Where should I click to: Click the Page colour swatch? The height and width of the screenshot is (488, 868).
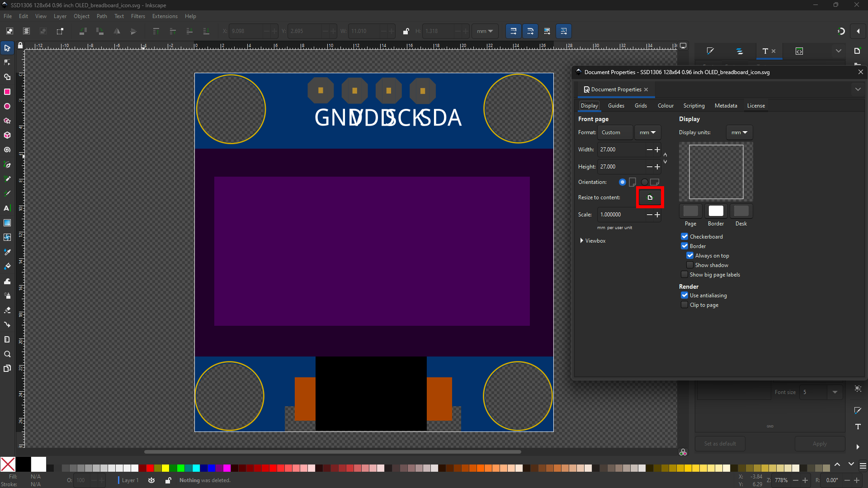point(690,211)
